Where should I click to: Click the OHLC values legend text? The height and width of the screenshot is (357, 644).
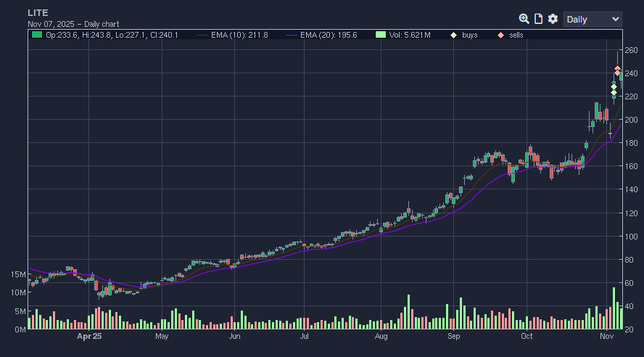click(112, 36)
